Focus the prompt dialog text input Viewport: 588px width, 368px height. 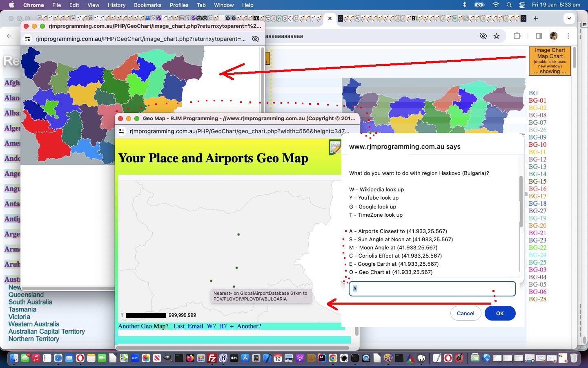pyautogui.click(x=432, y=288)
